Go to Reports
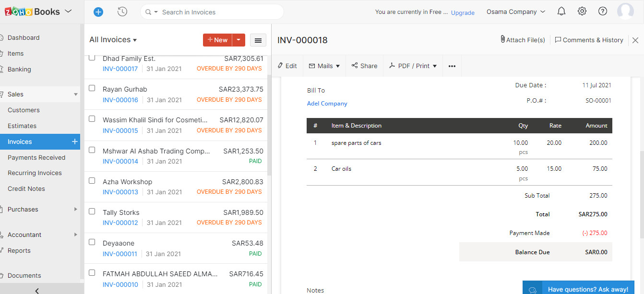Screen dimensions: 644x294 19,251
